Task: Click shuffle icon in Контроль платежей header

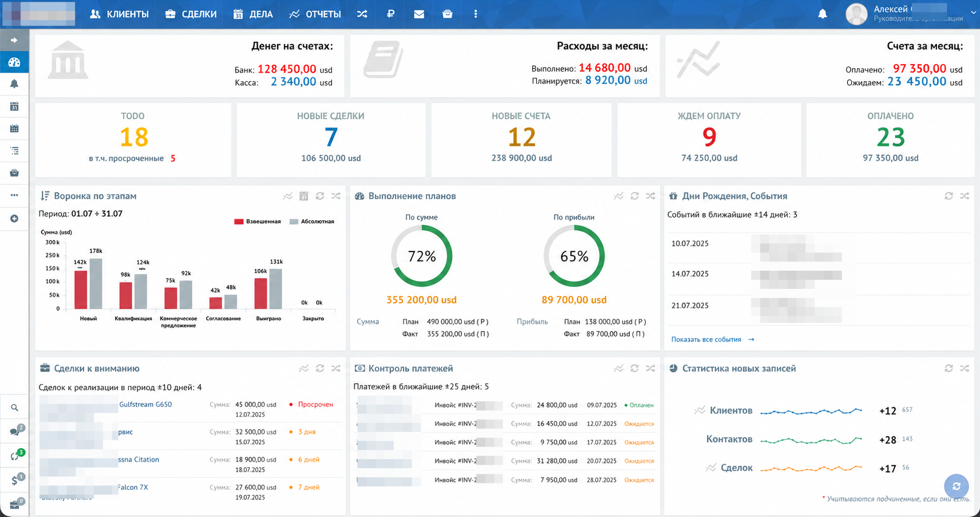Action: coord(650,368)
